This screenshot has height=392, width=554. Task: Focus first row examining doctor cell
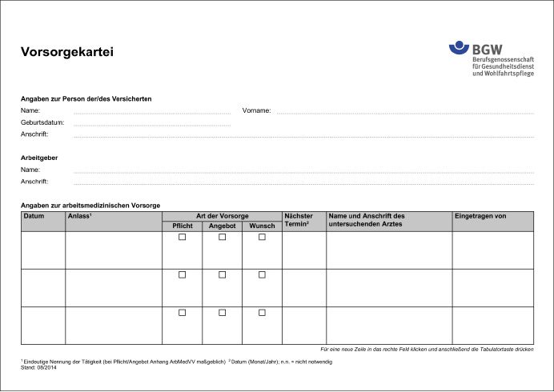[x=389, y=250]
